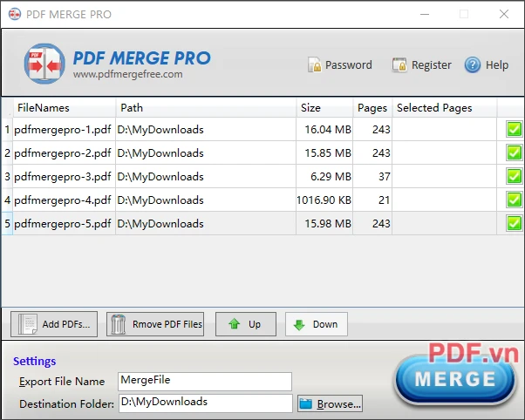The image size is (525, 420).
Task: Click the 15.98 MB size cell
Action: click(x=324, y=223)
